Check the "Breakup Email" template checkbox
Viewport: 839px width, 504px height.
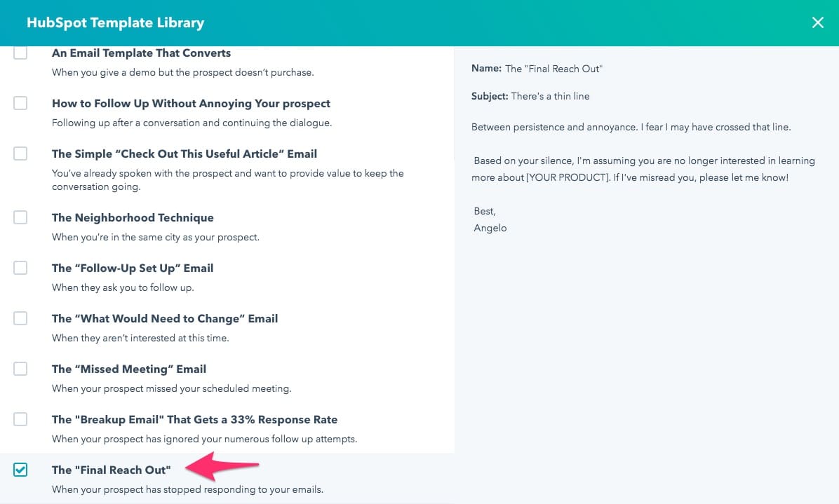tap(20, 418)
